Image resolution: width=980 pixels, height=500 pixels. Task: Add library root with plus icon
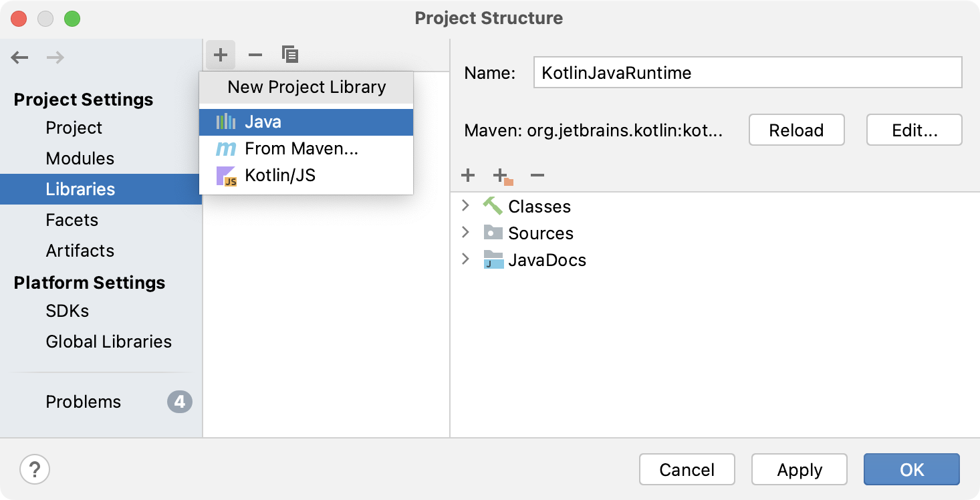tap(468, 175)
